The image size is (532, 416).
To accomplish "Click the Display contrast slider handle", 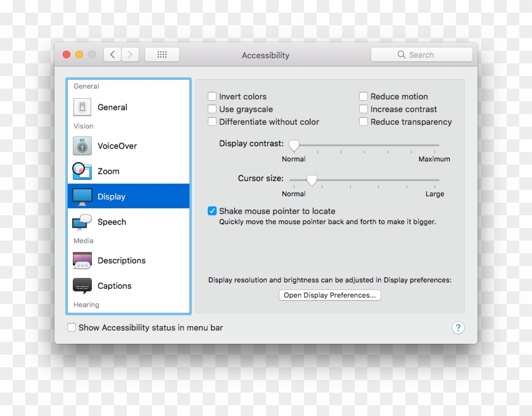I will pyautogui.click(x=293, y=146).
